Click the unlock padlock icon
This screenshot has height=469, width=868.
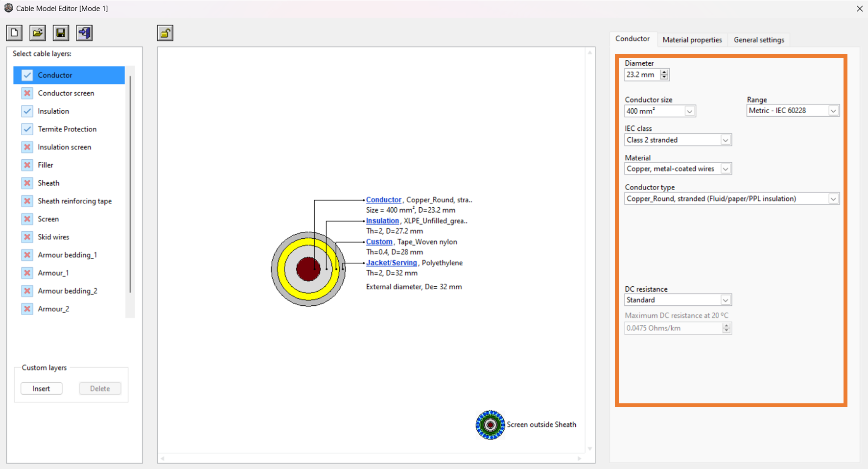pos(165,33)
